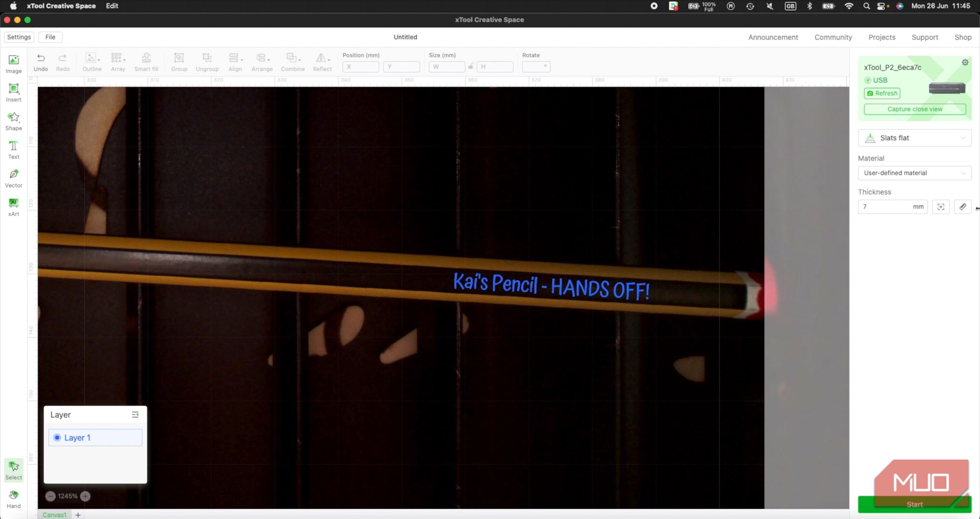The height and width of the screenshot is (519, 980).
Task: Open the Slats flat base dropdown
Action: (914, 138)
